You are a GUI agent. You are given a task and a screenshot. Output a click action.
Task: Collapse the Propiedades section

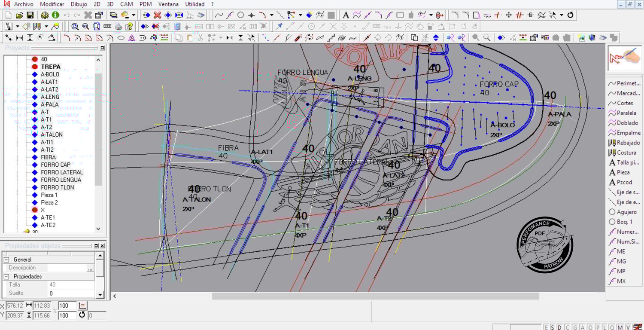coord(6,277)
